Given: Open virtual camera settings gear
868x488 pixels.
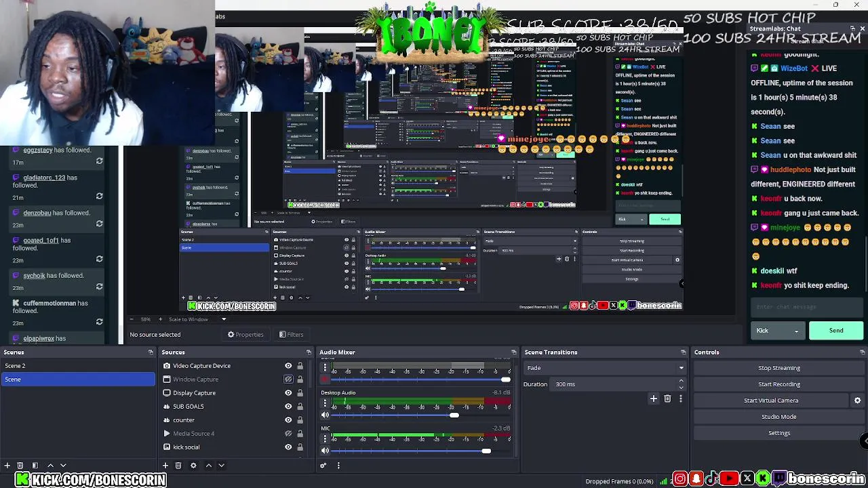Looking at the screenshot, I should 857,401.
